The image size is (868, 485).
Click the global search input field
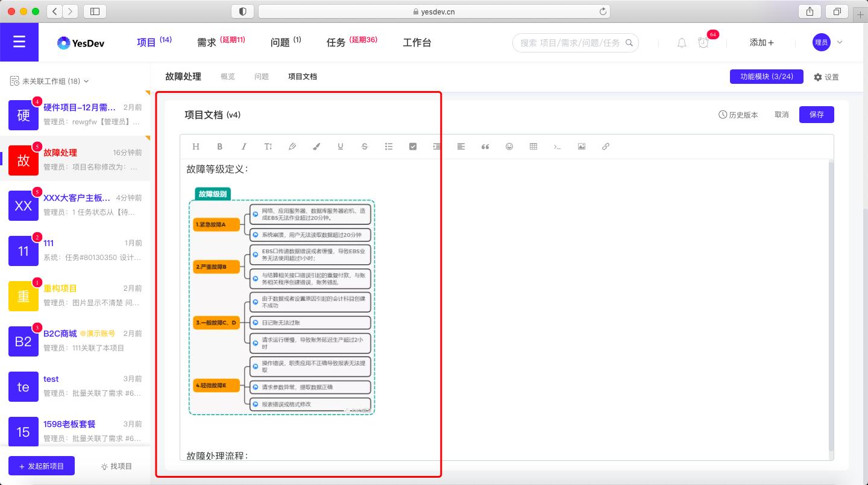573,43
